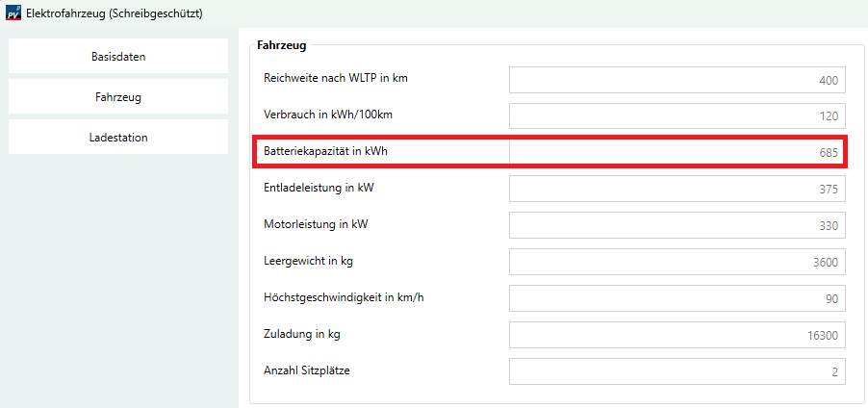The height and width of the screenshot is (408, 868).
Task: Focus the Batteriekapazität input showing 685
Action: [677, 152]
